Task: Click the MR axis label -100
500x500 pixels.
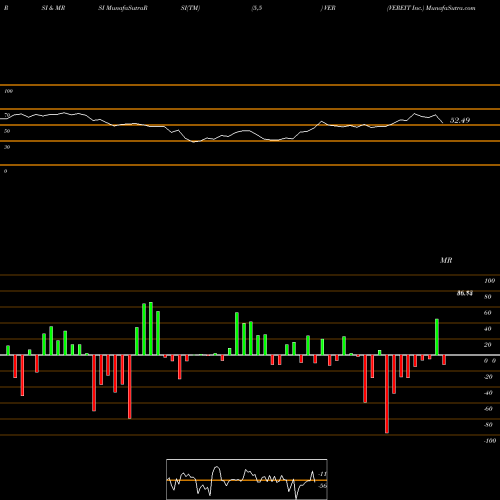Action: (x=490, y=441)
